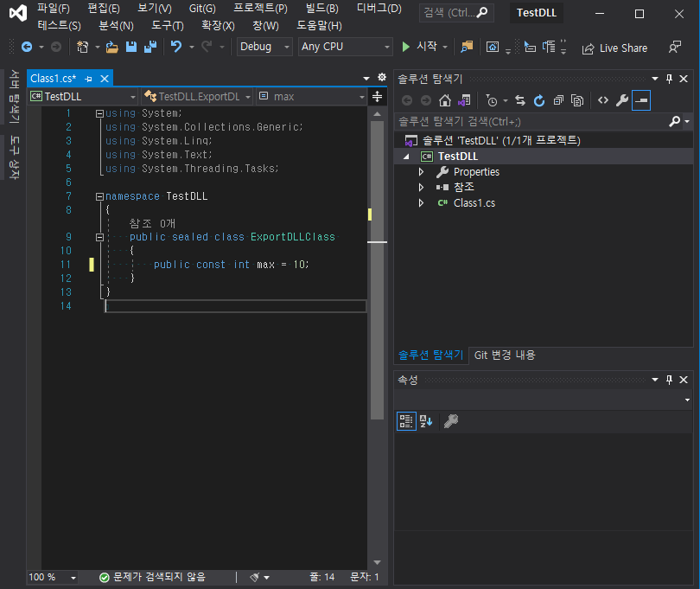Close the Class1.cs tab
Image resolution: width=700 pixels, height=589 pixels.
[x=105, y=79]
